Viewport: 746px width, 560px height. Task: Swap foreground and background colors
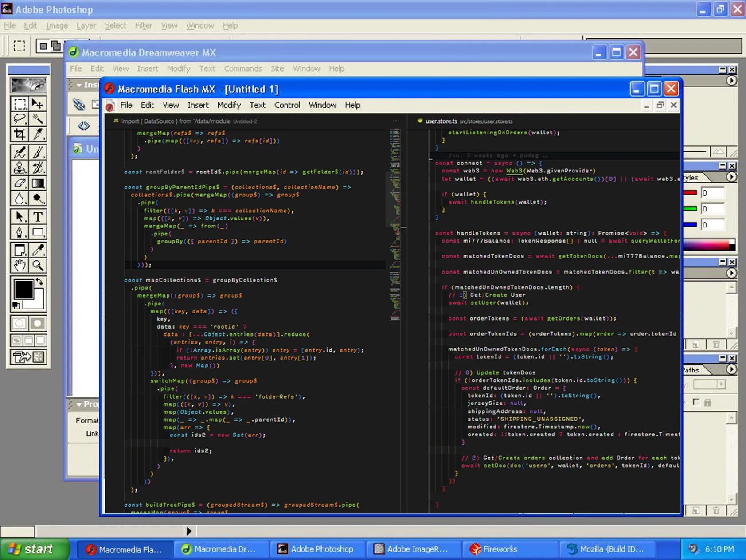40,282
